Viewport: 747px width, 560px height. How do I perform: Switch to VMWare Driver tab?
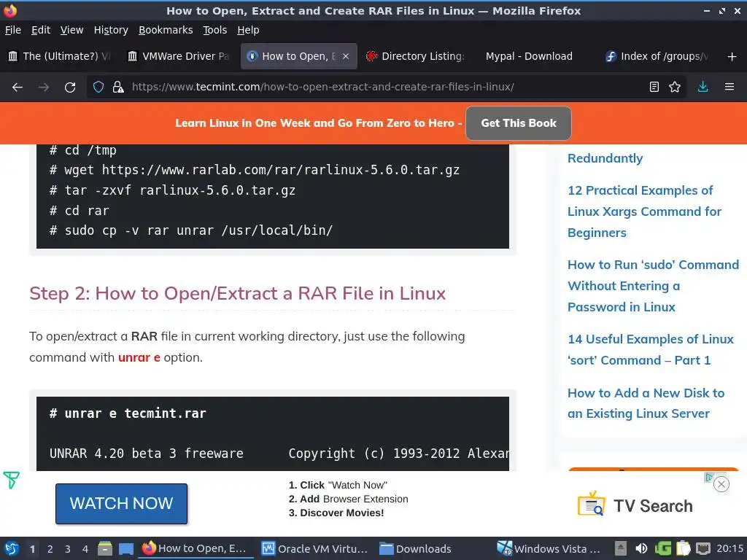point(179,56)
